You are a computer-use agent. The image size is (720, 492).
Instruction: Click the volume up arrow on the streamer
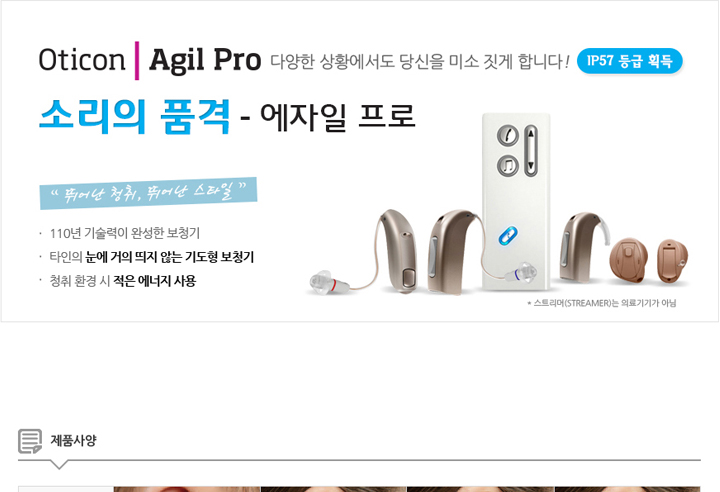click(531, 134)
